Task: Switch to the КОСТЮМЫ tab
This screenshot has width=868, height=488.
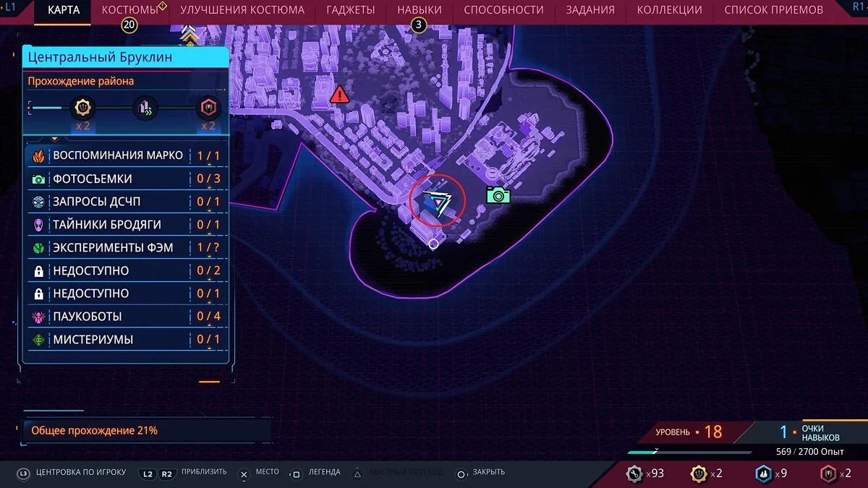Action: pos(129,10)
